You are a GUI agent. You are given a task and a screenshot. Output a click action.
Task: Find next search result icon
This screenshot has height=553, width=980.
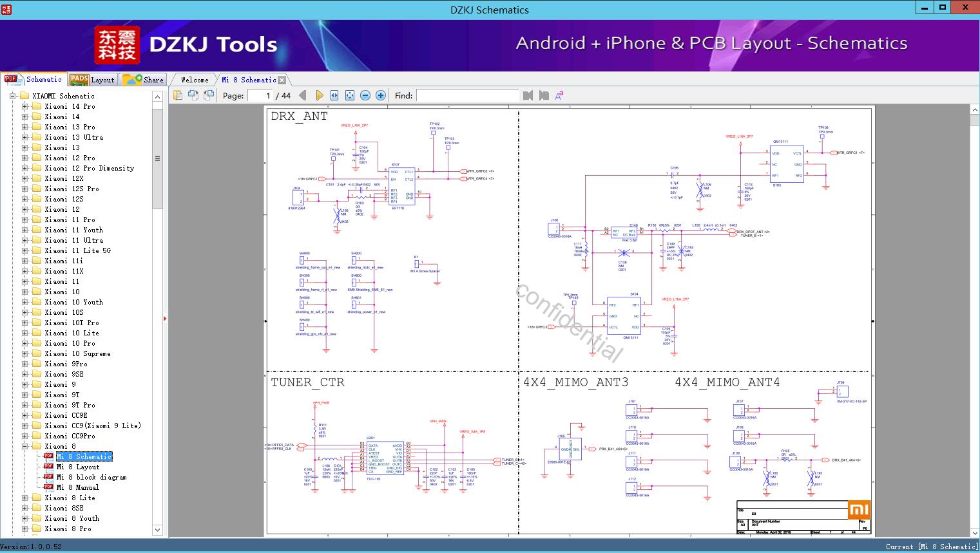tap(544, 95)
